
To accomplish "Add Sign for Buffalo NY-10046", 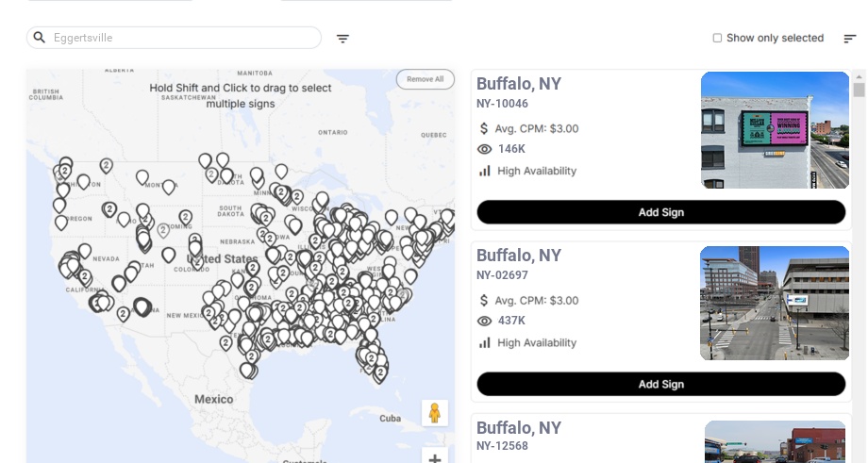I will pos(660,212).
